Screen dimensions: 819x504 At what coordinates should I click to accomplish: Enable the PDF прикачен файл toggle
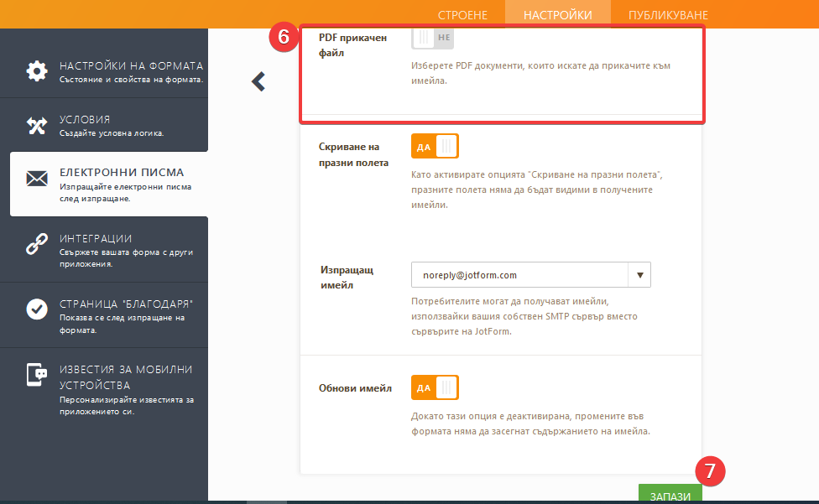(432, 38)
